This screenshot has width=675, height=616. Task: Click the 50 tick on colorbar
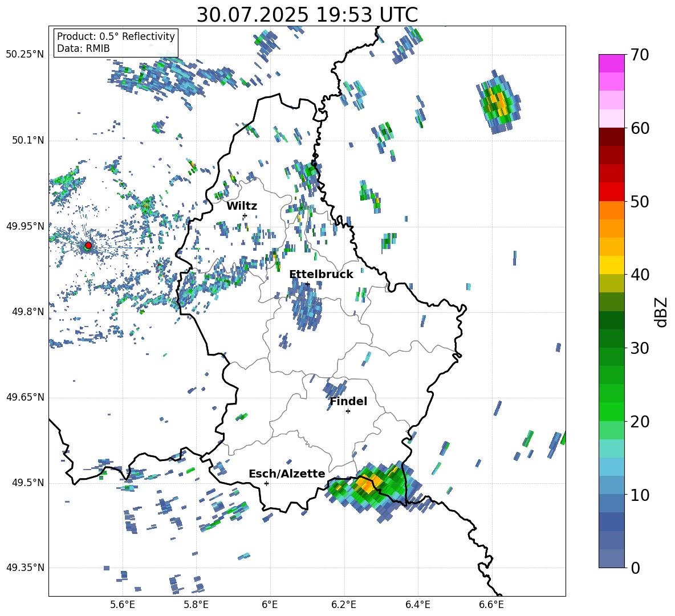click(640, 202)
